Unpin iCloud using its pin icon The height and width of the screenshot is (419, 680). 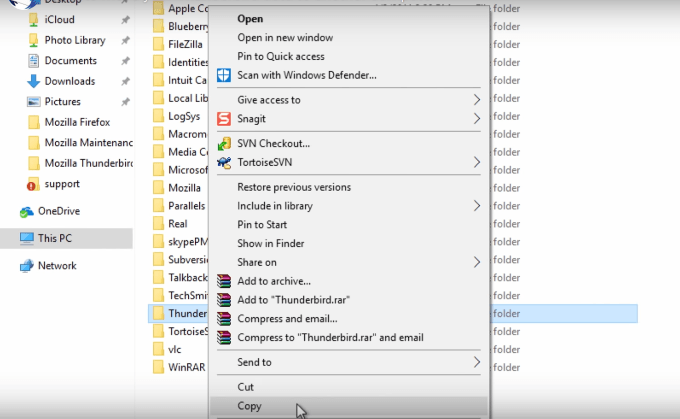(125, 20)
